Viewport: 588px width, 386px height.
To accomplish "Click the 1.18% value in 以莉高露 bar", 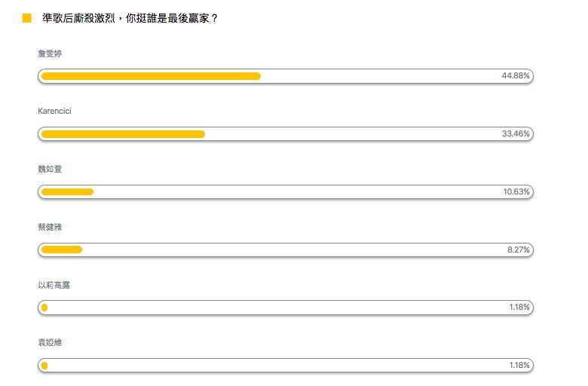I will [519, 308].
